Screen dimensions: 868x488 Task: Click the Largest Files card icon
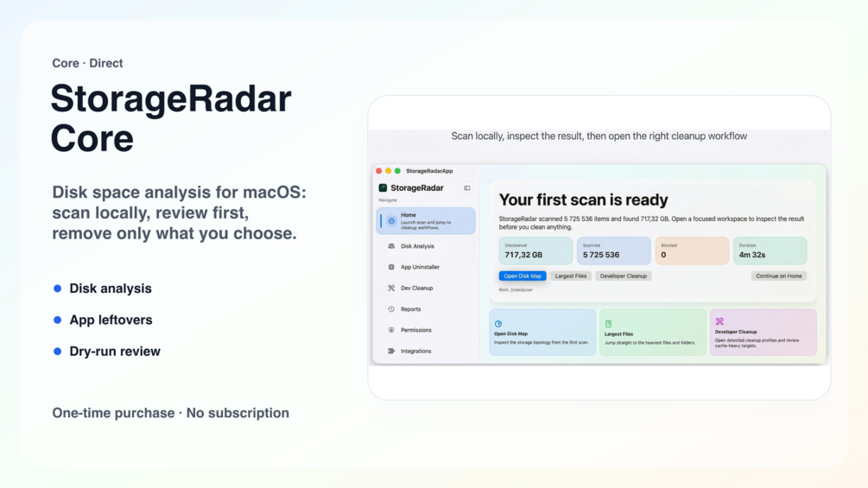tap(608, 324)
